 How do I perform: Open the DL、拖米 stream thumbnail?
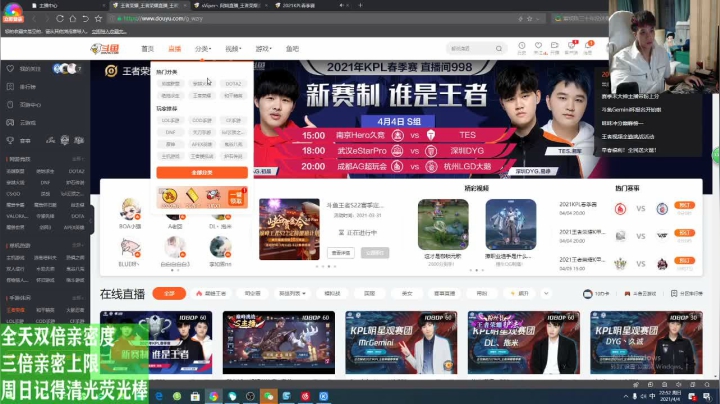(523, 342)
